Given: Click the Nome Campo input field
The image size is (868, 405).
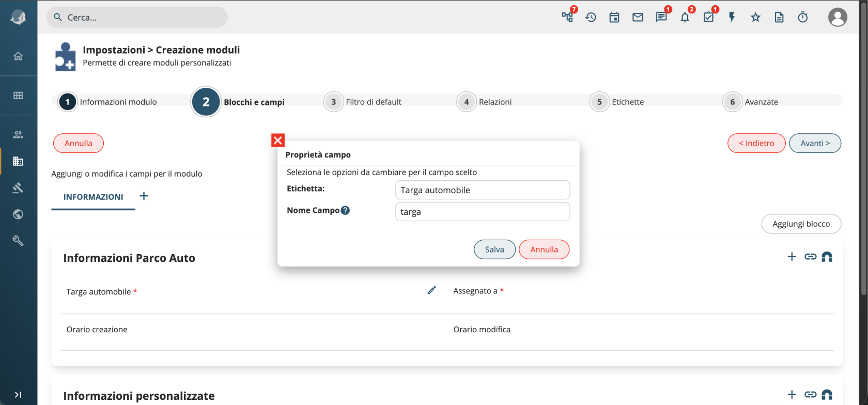Looking at the screenshot, I should pos(483,212).
